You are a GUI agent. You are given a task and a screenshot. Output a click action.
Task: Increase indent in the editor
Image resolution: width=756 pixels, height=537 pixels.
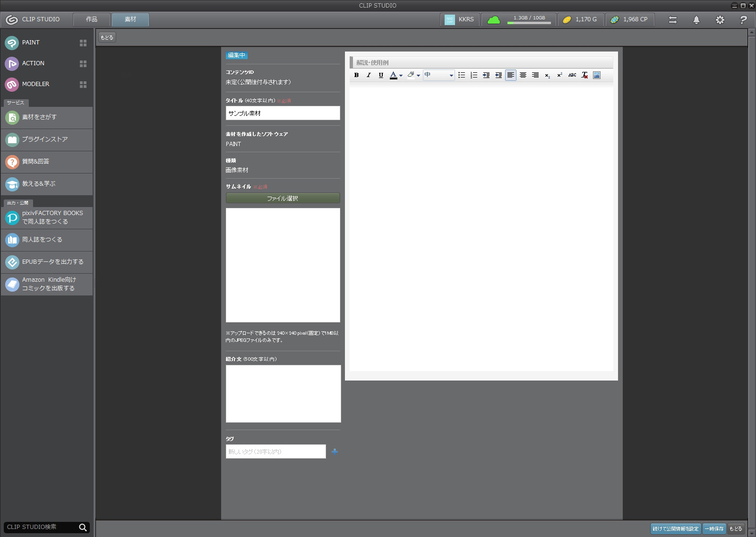click(486, 75)
